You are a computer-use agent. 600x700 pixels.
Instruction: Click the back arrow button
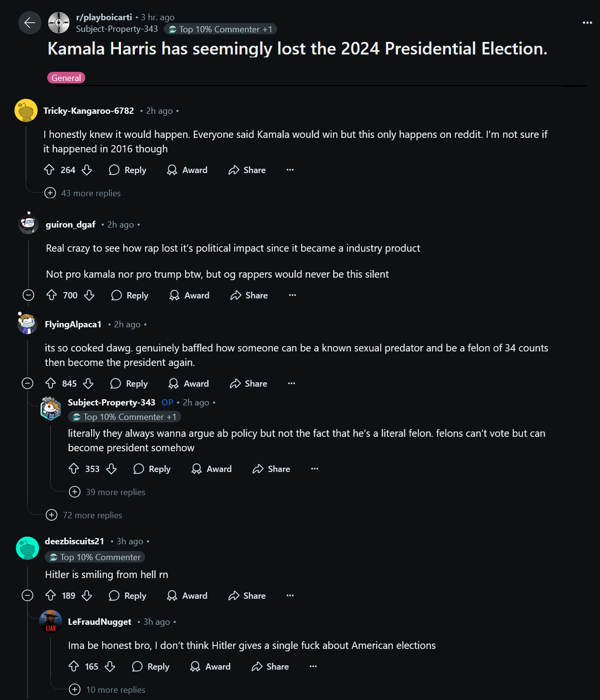point(29,23)
